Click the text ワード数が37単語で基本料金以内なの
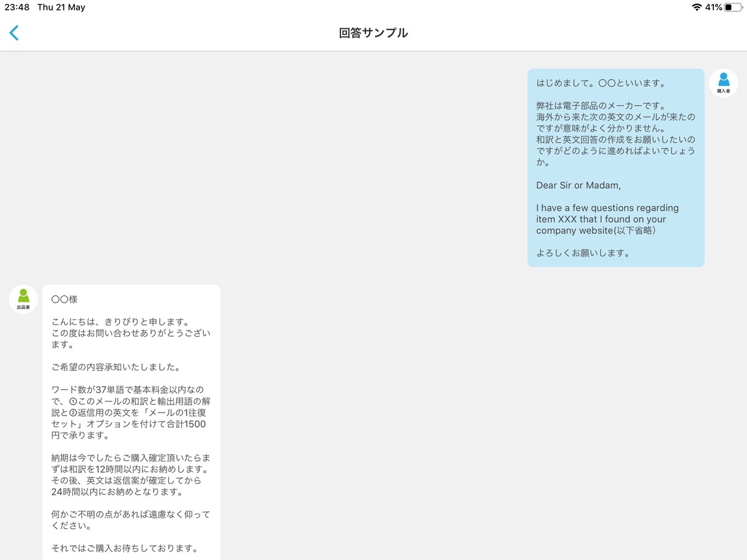The height and width of the screenshot is (560, 747). pyautogui.click(x=128, y=390)
